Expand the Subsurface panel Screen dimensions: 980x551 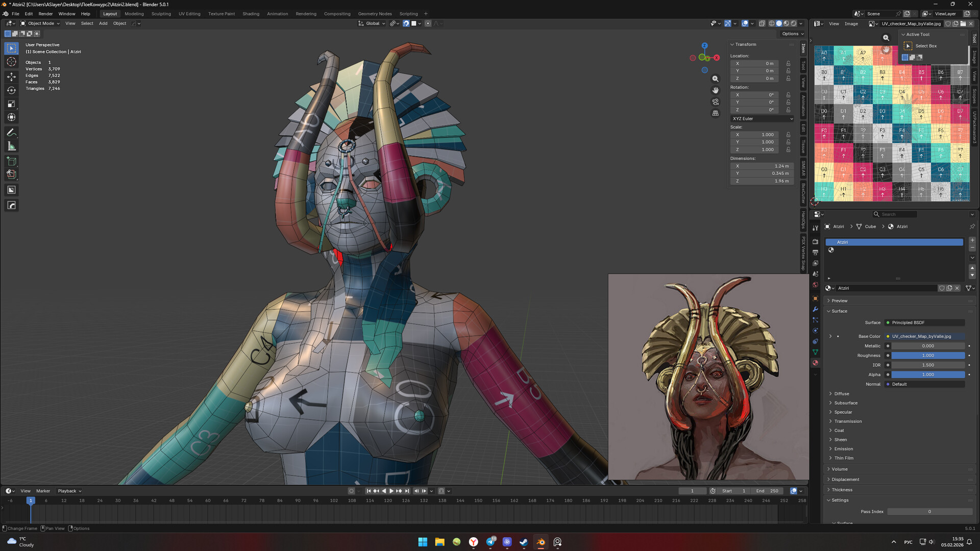pos(846,403)
